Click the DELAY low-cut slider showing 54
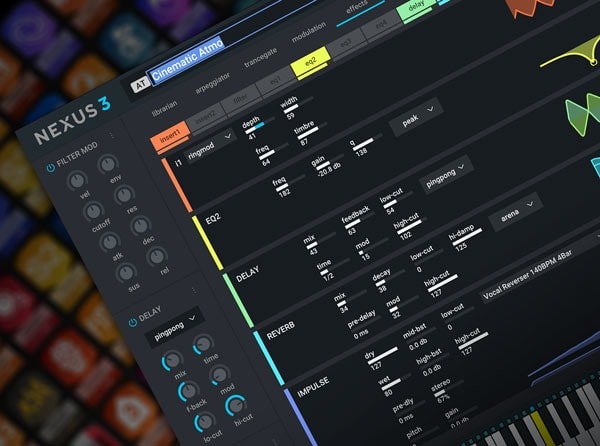 (397, 199)
